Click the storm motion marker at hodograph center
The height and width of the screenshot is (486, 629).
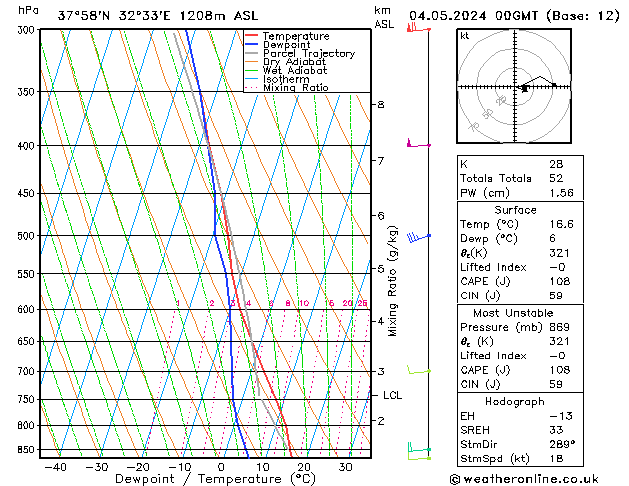[x=524, y=88]
